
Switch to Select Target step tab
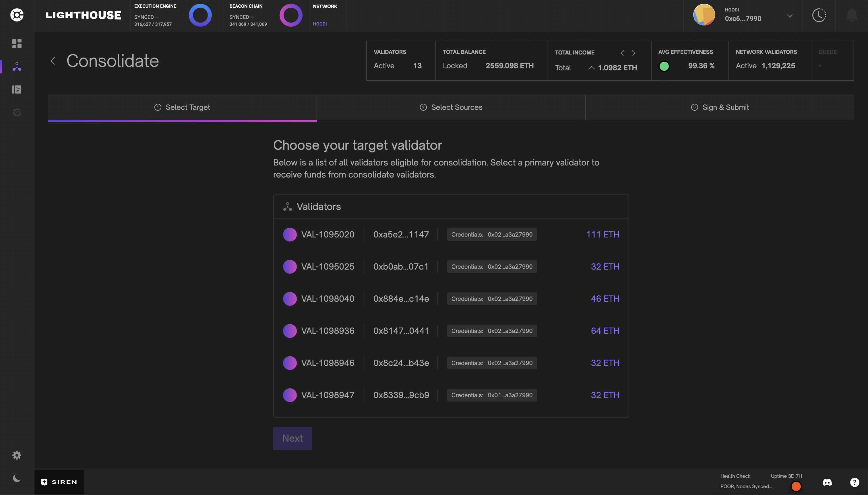click(x=182, y=108)
